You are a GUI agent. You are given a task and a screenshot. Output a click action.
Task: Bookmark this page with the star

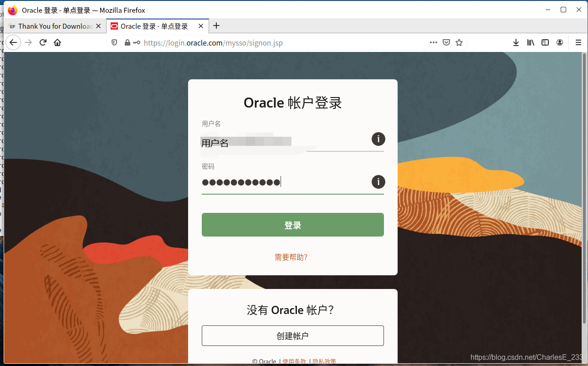459,42
